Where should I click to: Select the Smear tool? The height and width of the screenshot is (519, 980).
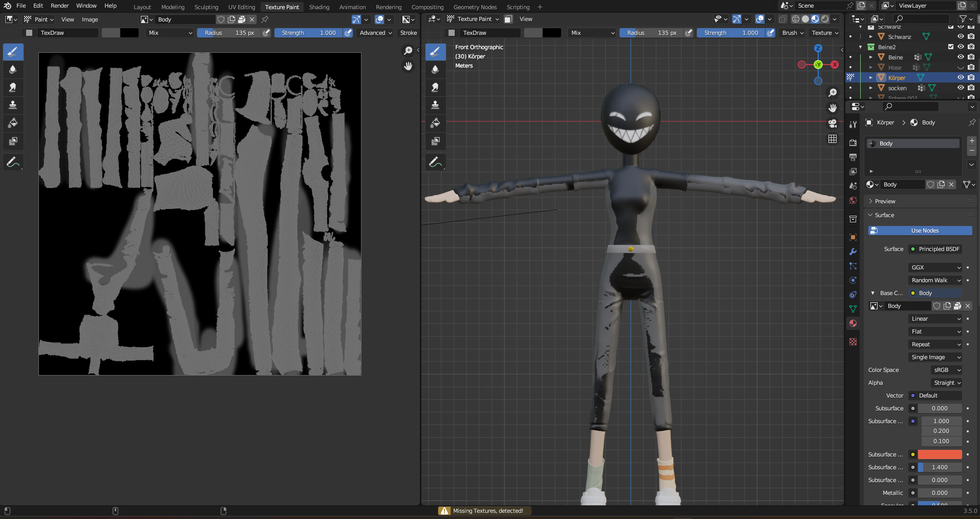click(13, 87)
